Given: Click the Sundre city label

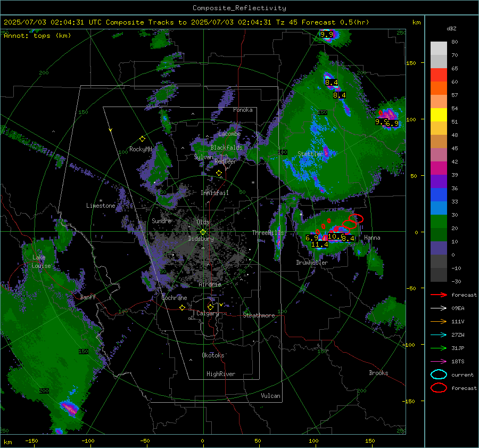Looking at the screenshot, I should click(162, 221).
